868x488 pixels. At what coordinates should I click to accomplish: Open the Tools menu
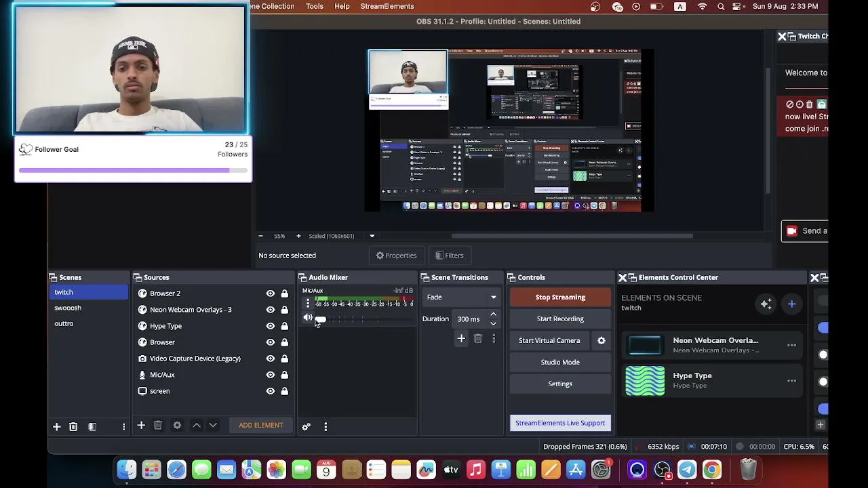click(x=315, y=6)
